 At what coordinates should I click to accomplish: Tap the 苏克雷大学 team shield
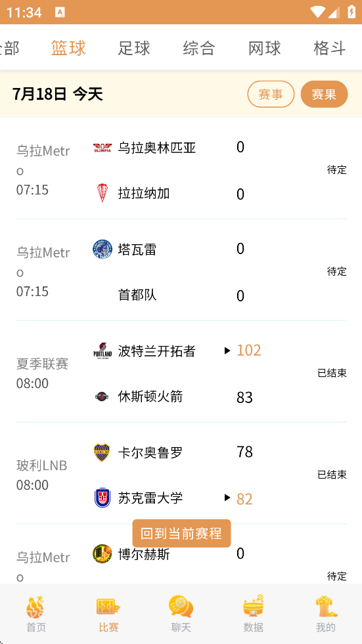coord(102,498)
